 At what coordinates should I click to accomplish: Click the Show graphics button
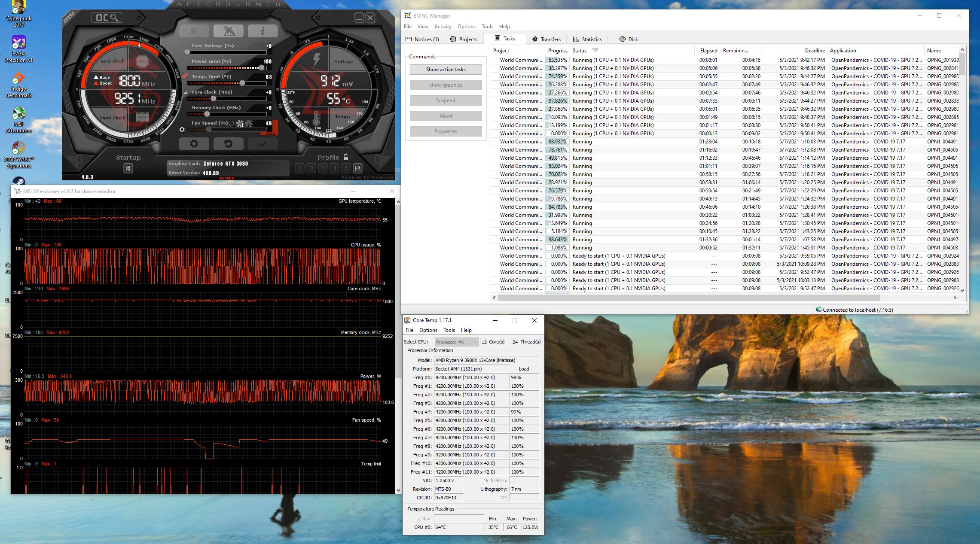446,85
